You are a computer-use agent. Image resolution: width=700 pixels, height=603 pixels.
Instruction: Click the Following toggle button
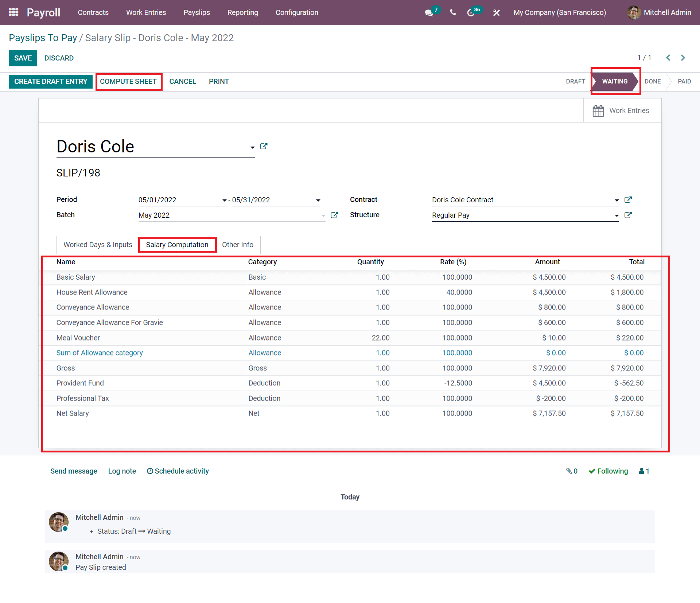point(608,471)
